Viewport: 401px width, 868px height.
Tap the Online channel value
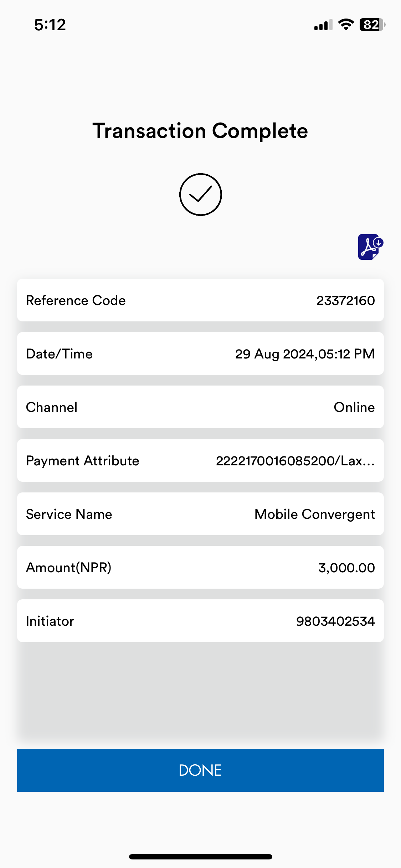pos(354,407)
